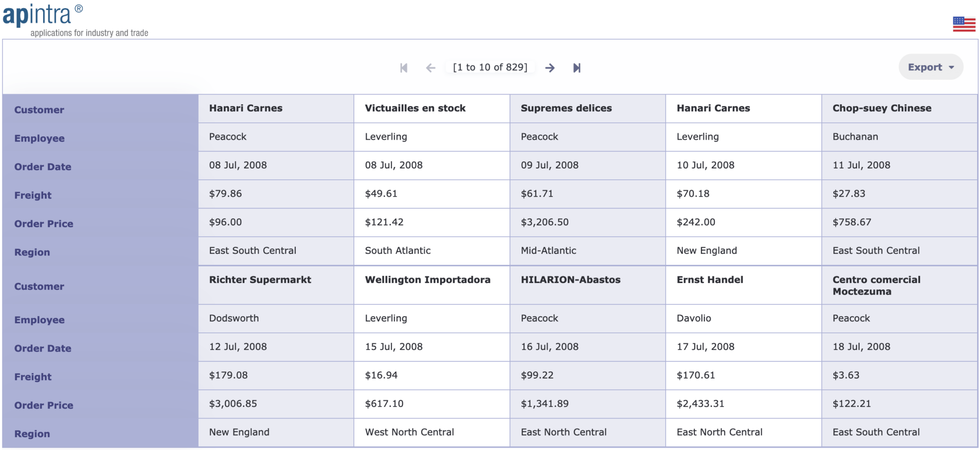The height and width of the screenshot is (450, 980).
Task: Click order date 16 Jul, 2008
Action: (549, 347)
